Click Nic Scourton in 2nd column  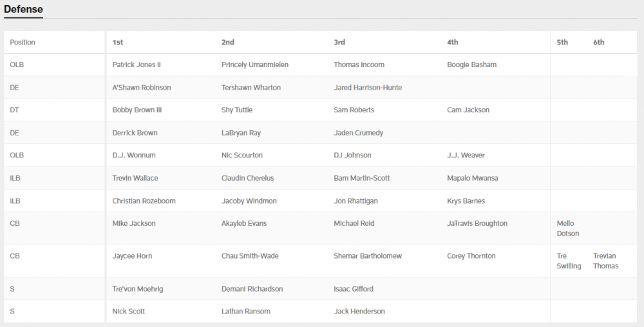click(241, 155)
